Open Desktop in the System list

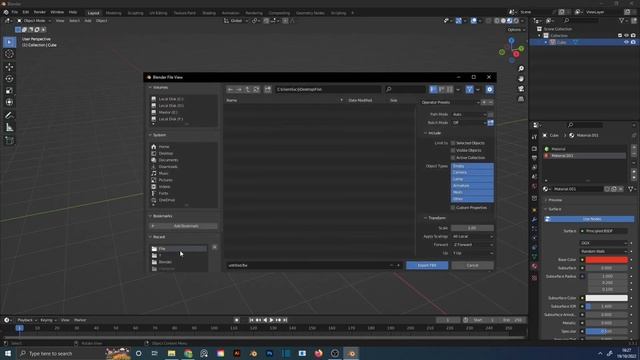(x=166, y=153)
